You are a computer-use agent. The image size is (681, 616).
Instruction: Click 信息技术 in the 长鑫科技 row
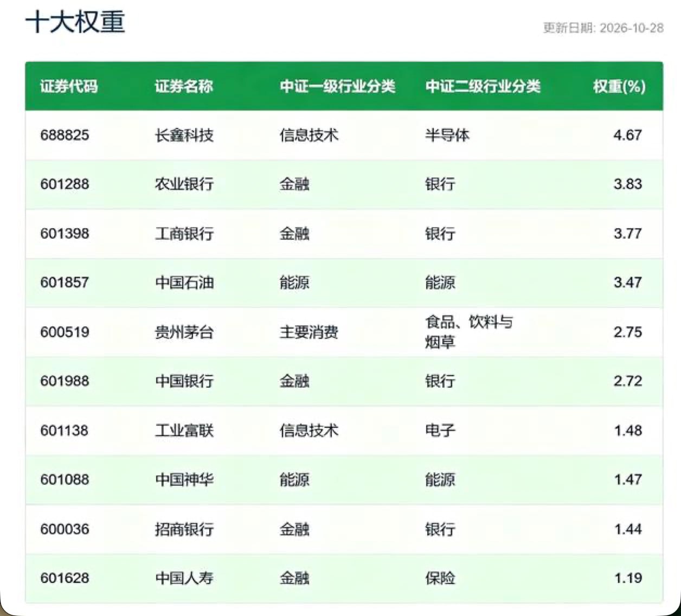pyautogui.click(x=309, y=135)
